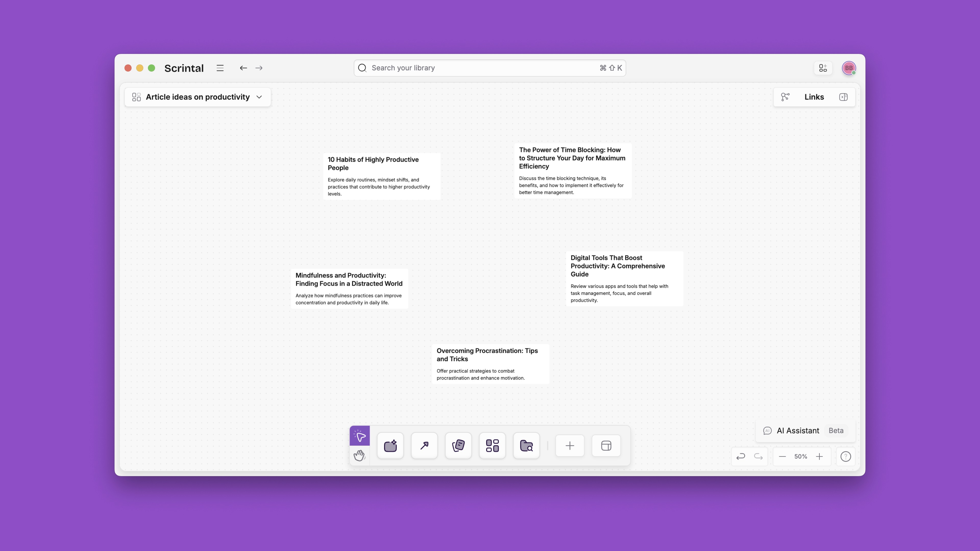Select the pointer/select tool
This screenshot has height=551, width=980.
(360, 436)
